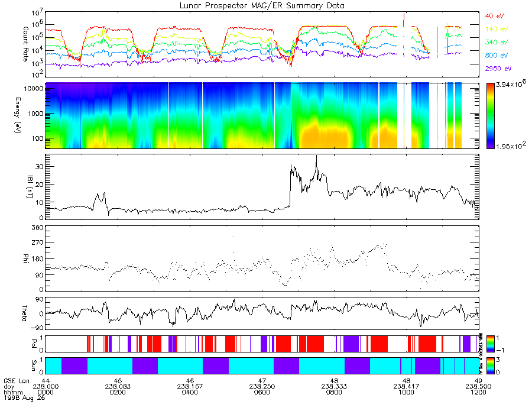Click the 0800 time axis label
This screenshot has height=414, width=532.
tap(334, 392)
